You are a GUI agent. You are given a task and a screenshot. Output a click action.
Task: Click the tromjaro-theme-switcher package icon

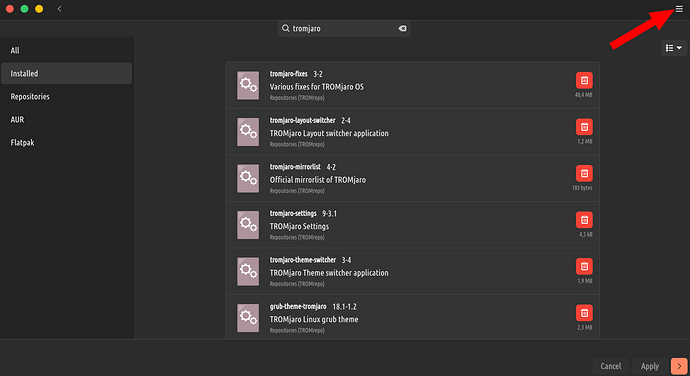pyautogui.click(x=248, y=272)
